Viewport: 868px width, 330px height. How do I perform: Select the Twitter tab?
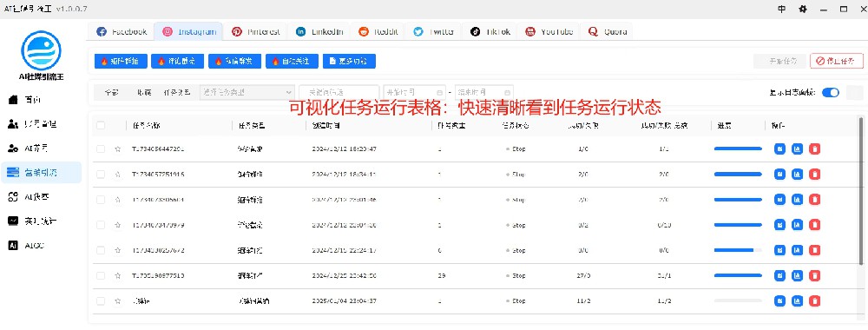pyautogui.click(x=433, y=31)
